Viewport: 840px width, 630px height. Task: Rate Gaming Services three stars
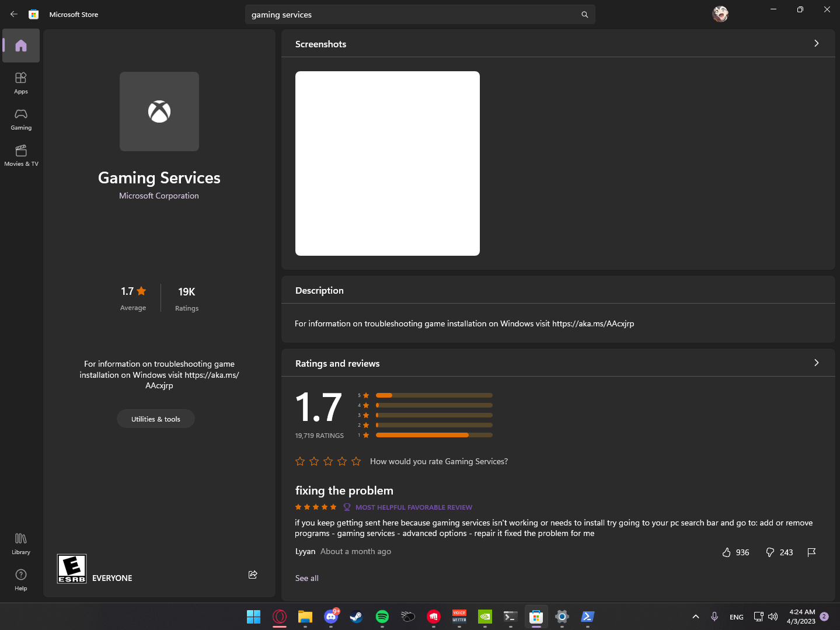328,461
